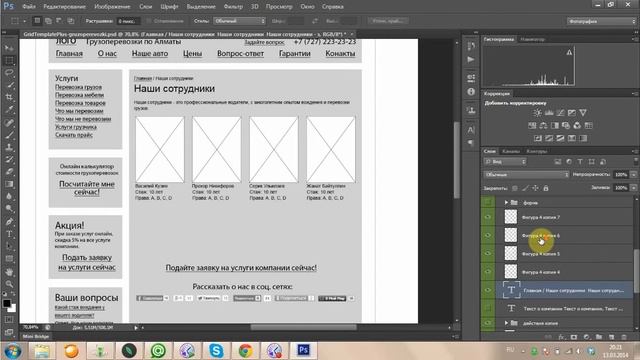Select the Текст о компании layer row

(x=564, y=308)
